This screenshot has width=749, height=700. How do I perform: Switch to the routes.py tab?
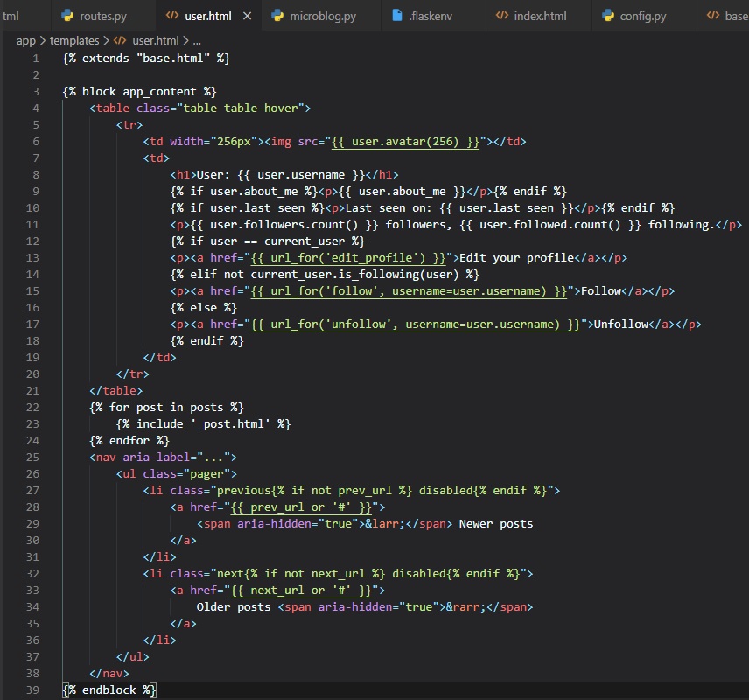(x=102, y=17)
